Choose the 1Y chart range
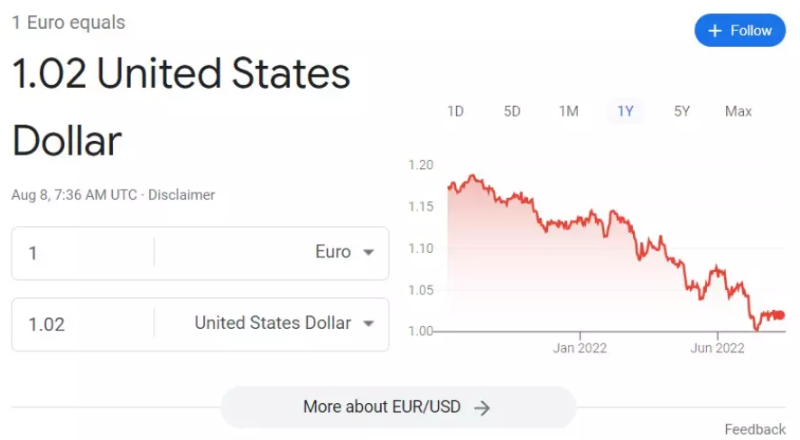The height and width of the screenshot is (440, 800). [625, 111]
